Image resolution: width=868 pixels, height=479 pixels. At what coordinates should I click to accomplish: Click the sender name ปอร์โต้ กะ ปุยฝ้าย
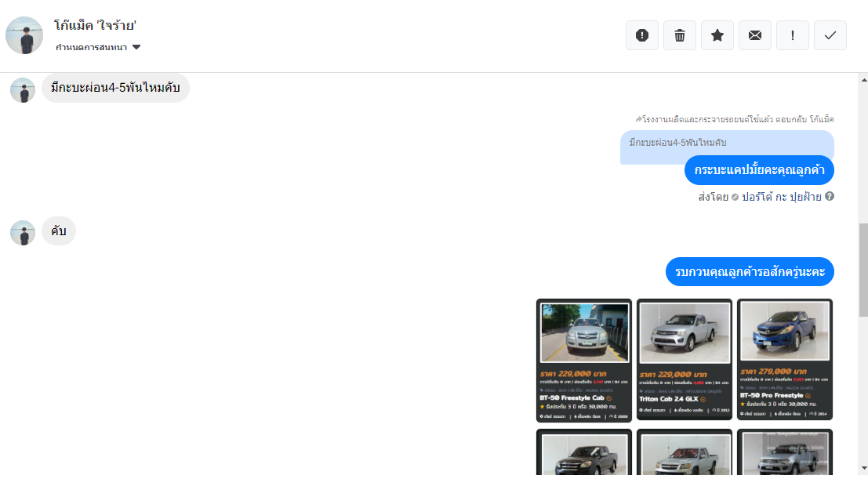(782, 197)
